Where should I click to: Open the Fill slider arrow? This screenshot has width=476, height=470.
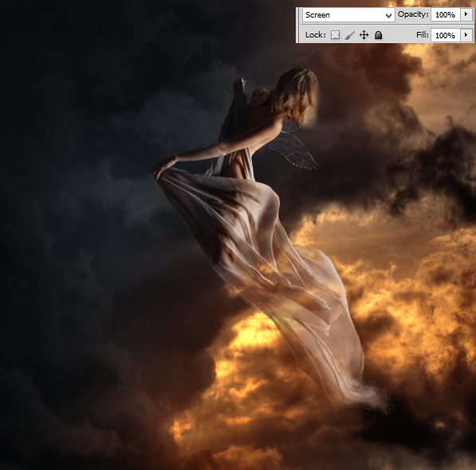tap(466, 35)
